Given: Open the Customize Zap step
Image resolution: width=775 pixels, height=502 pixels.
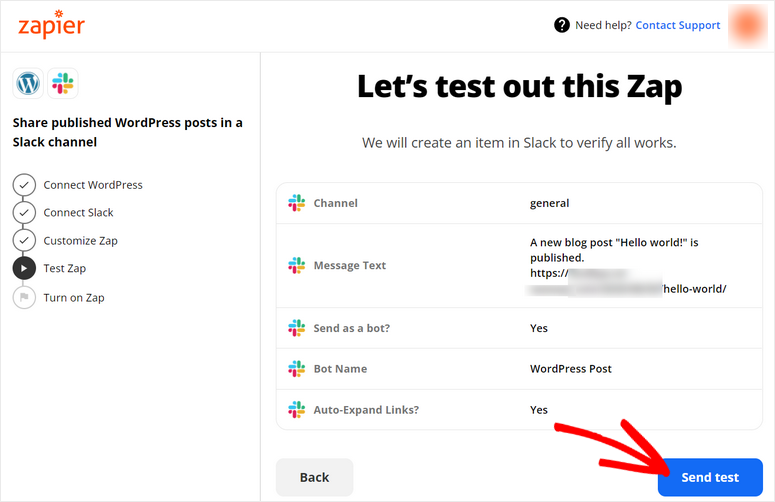Looking at the screenshot, I should pyautogui.click(x=80, y=241).
